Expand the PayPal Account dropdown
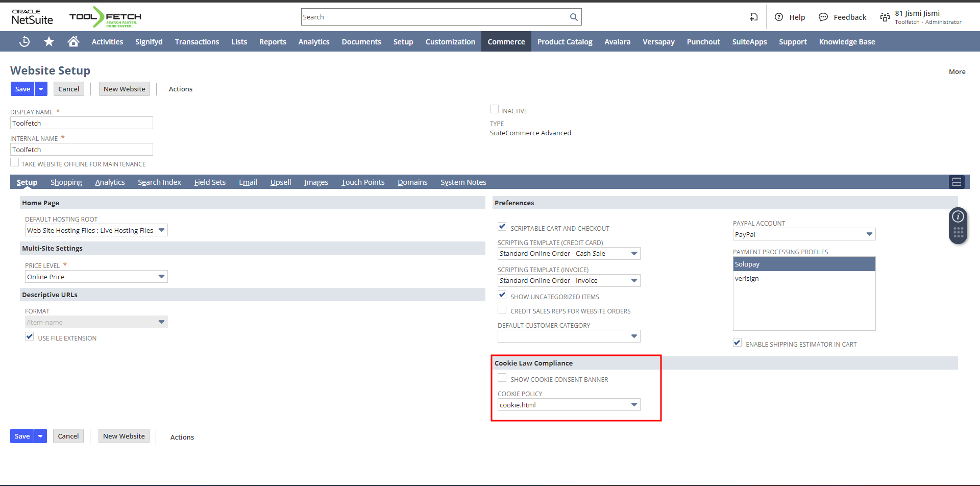 point(869,234)
